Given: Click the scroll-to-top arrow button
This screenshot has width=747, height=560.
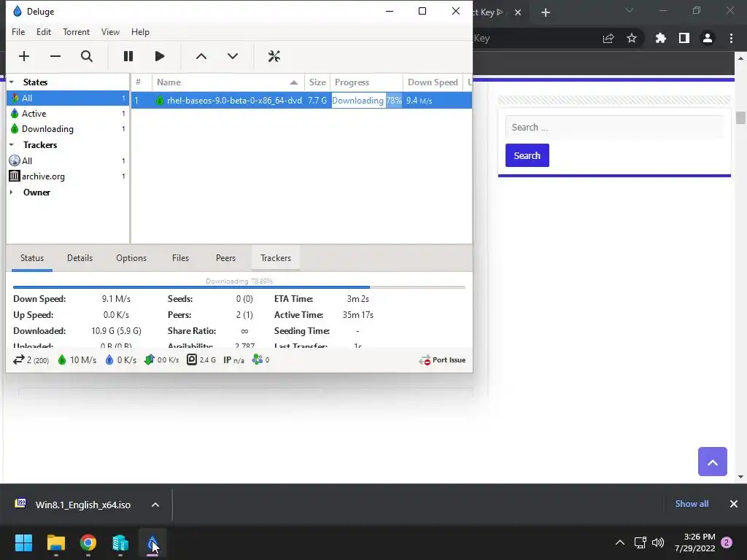Looking at the screenshot, I should 712,462.
